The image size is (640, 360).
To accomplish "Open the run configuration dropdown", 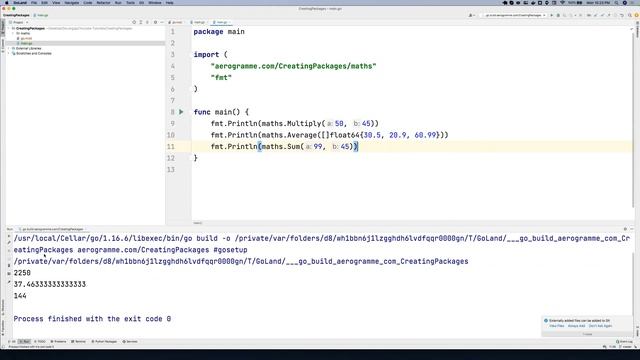I will 514,15.
